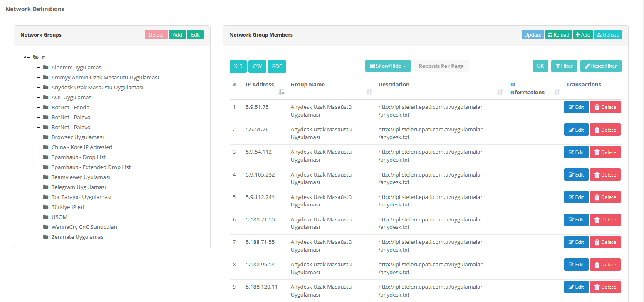This screenshot has height=302, width=644.
Task: Focus the Records Per Page input field
Action: 500,66
